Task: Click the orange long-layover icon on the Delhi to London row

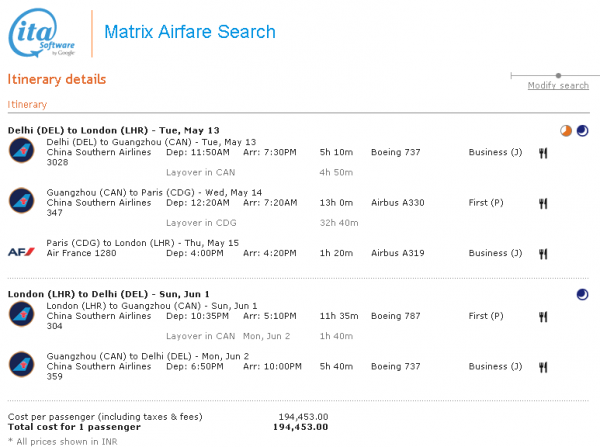Action: [566, 131]
